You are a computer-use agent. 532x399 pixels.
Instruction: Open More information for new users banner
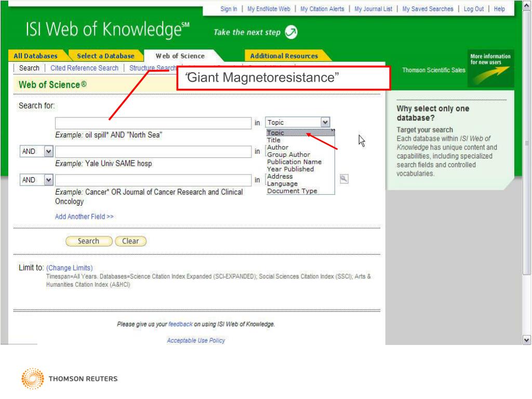point(490,68)
